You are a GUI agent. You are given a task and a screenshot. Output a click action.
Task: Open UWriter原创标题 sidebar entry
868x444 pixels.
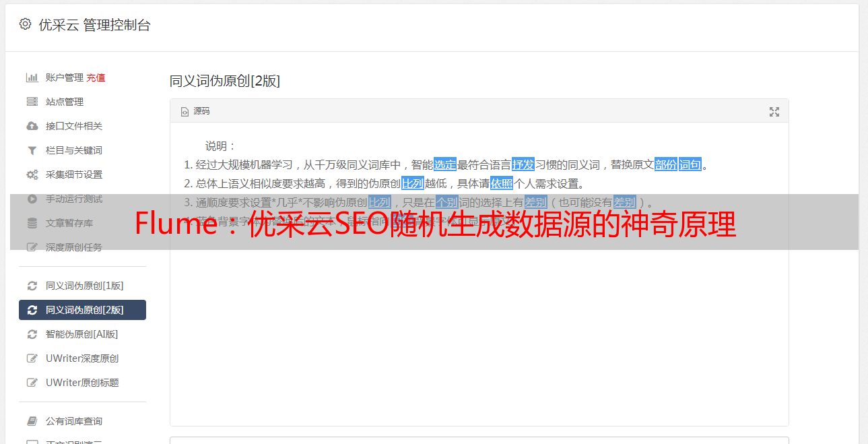82,383
